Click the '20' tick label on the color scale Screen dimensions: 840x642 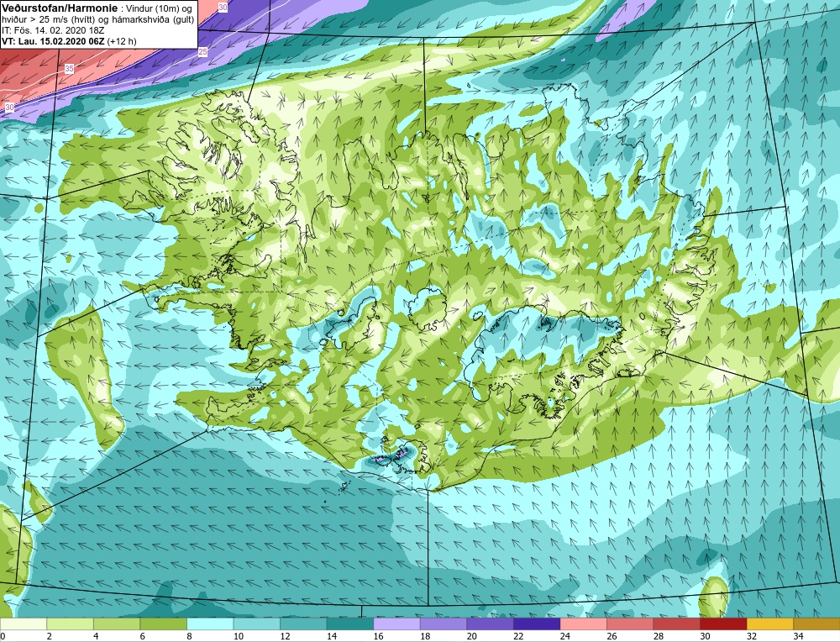coord(471,636)
